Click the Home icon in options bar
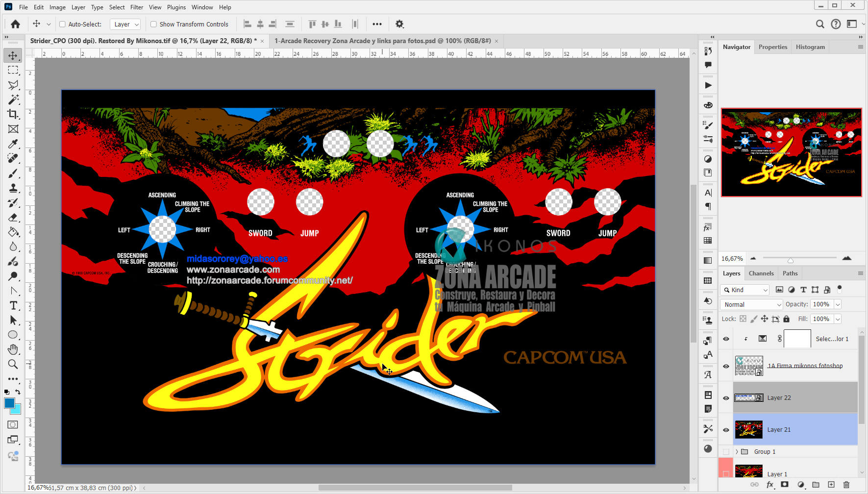The height and width of the screenshot is (494, 868). (x=16, y=24)
